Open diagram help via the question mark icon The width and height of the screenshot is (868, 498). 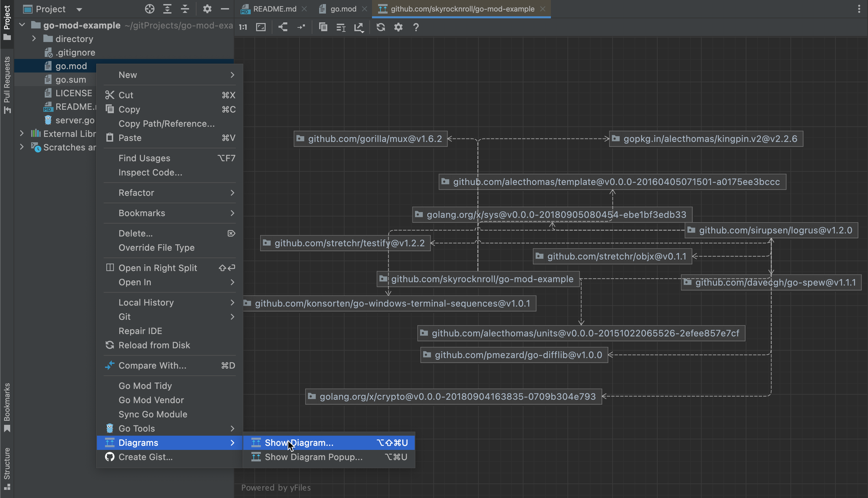pyautogui.click(x=416, y=27)
